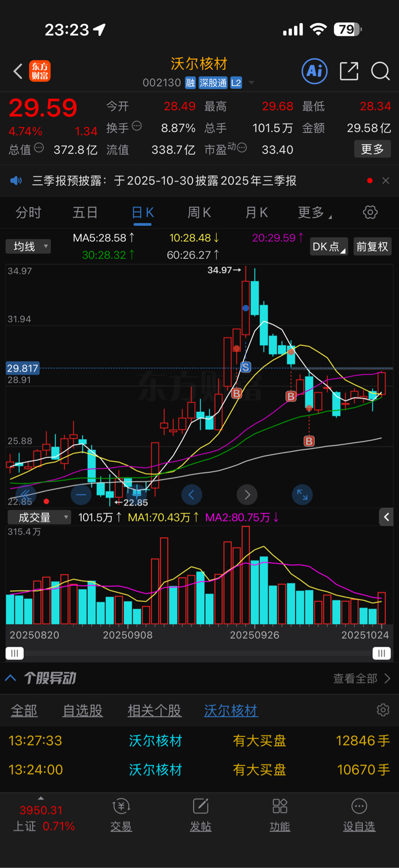
Task: Open the Ai assistant icon
Action: click(314, 71)
